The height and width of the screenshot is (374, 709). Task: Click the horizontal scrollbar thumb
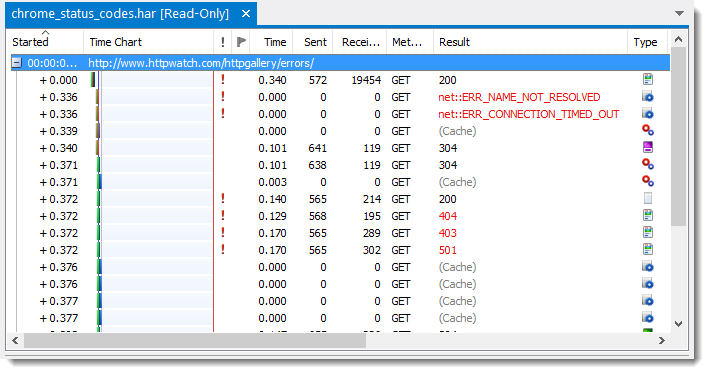coord(195,341)
